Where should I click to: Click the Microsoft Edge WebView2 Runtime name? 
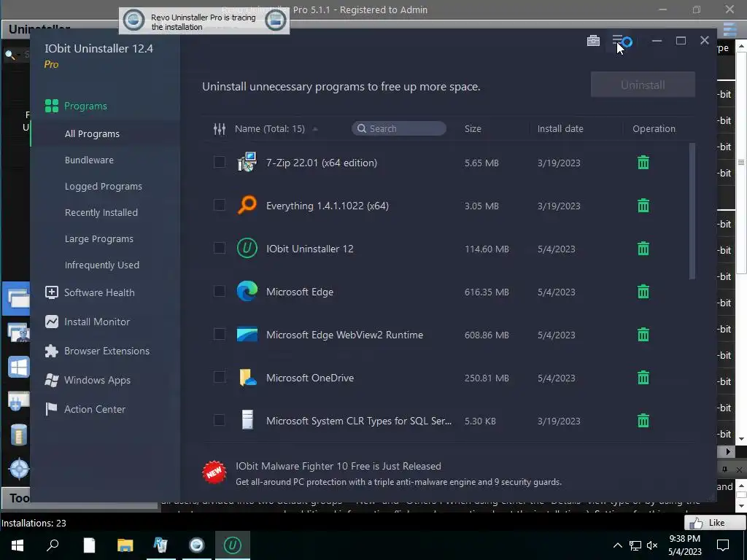[x=344, y=335]
